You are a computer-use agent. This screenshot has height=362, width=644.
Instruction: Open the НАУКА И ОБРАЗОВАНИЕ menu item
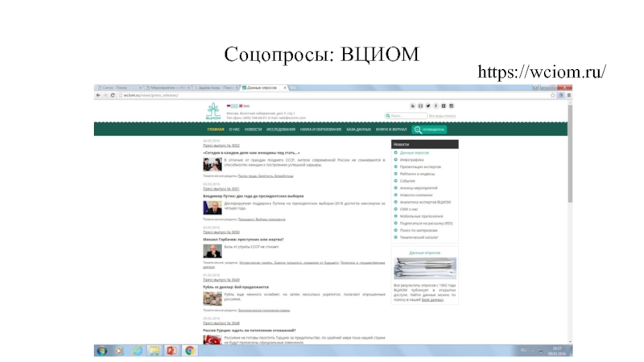pos(320,130)
